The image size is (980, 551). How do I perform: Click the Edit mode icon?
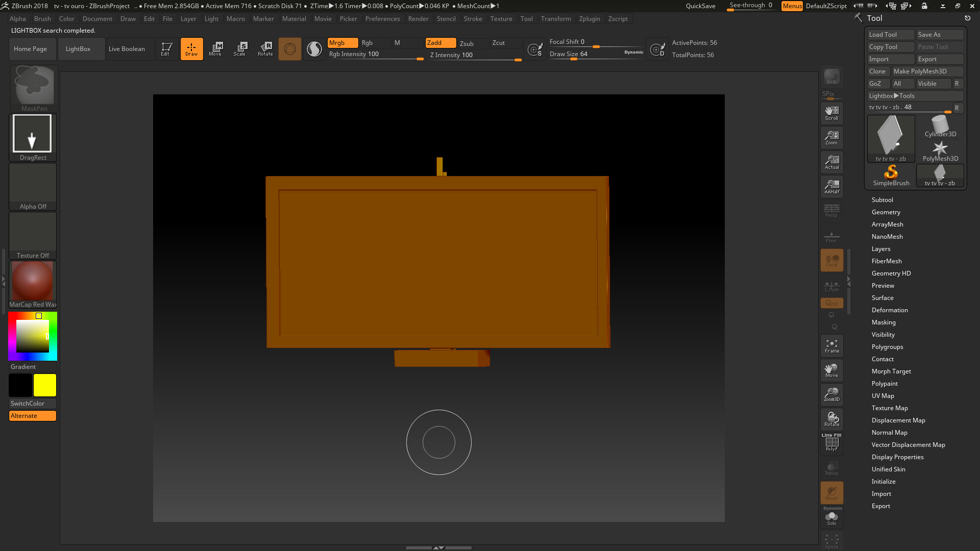(x=165, y=49)
